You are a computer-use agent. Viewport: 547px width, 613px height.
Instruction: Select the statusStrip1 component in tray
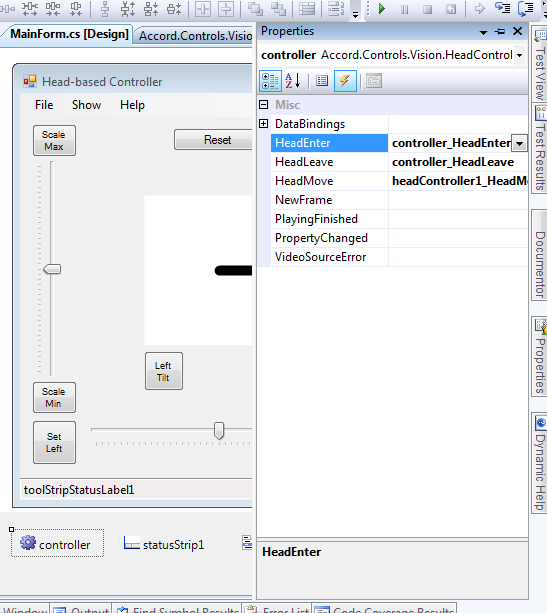tap(164, 544)
